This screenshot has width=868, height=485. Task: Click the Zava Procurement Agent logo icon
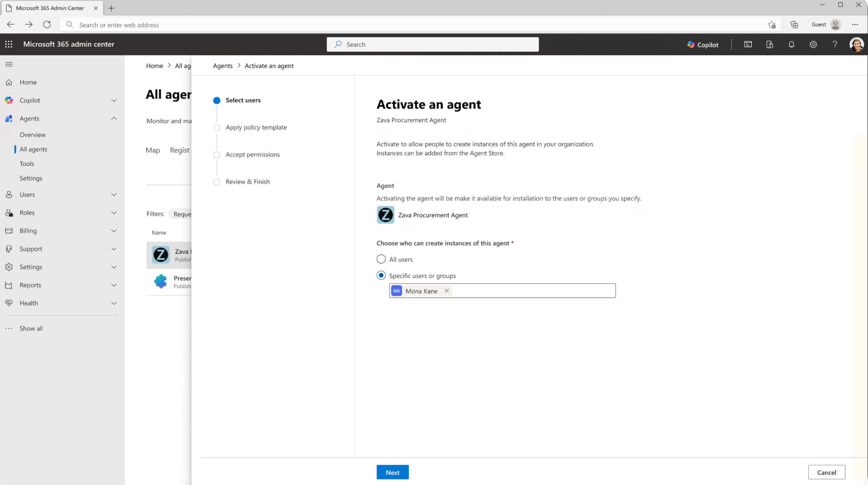386,215
